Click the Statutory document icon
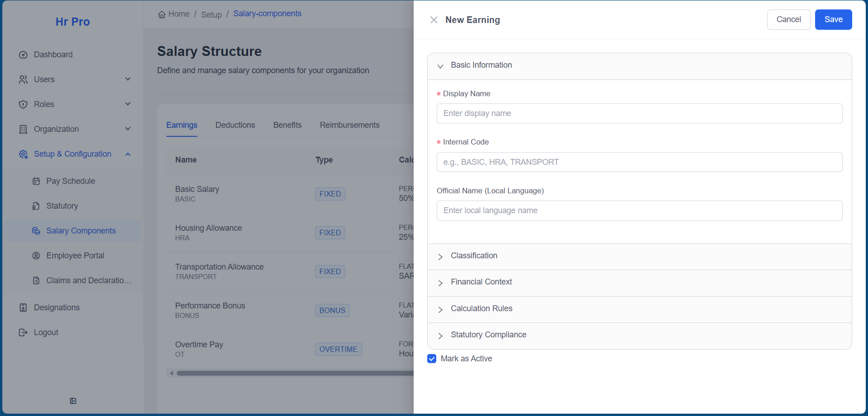This screenshot has height=416, width=868. (x=36, y=206)
